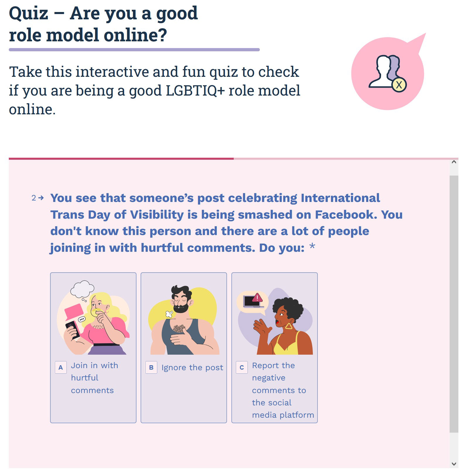Click the question 2 arrow marker
466x476 pixels.
tap(38, 198)
